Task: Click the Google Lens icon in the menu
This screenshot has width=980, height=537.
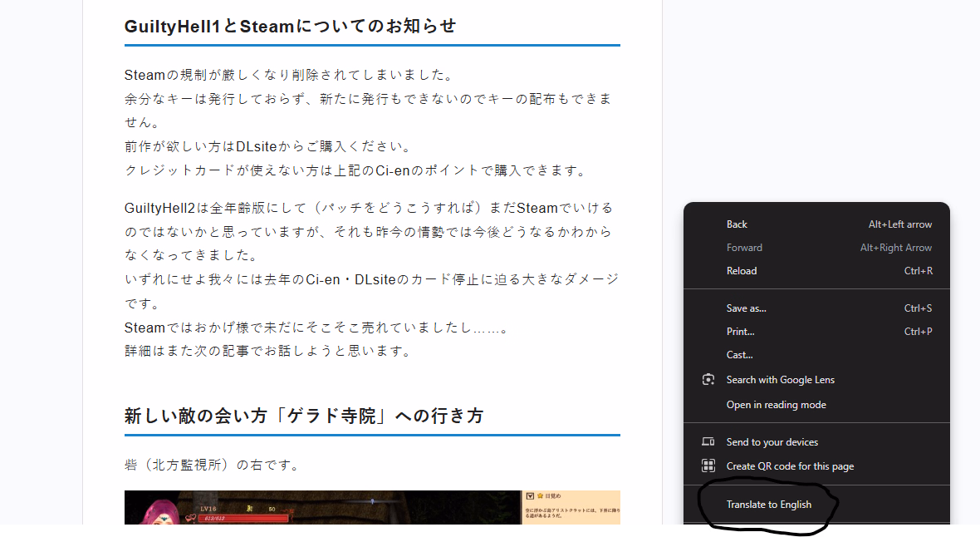Action: pos(708,380)
